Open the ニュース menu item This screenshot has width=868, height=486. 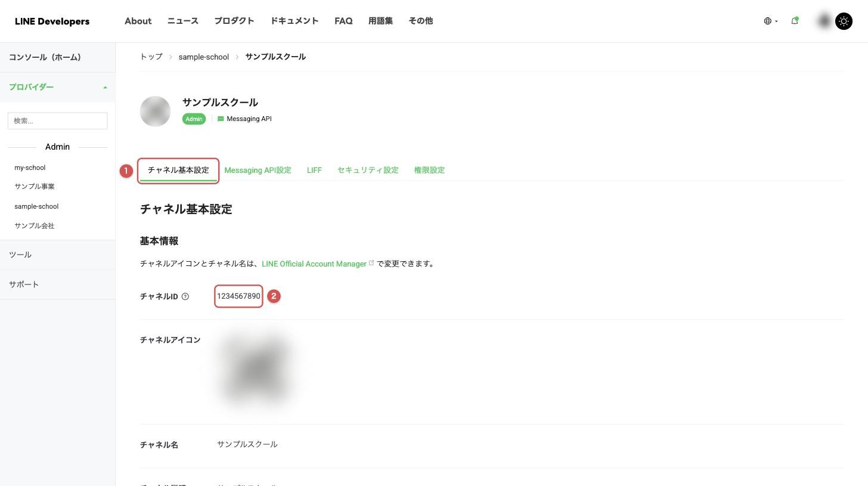[182, 21]
